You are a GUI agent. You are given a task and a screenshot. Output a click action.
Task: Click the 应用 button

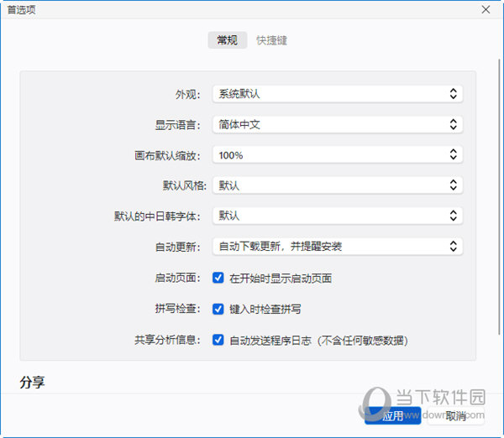pos(393,415)
